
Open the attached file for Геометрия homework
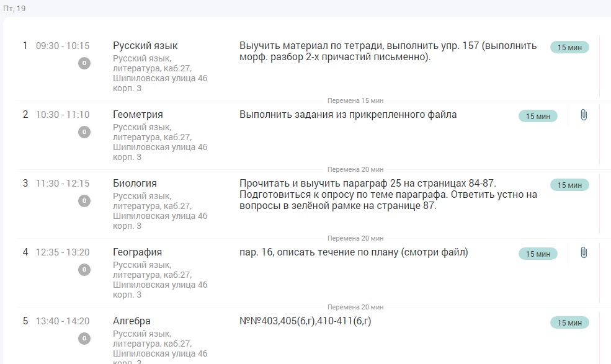coord(583,115)
